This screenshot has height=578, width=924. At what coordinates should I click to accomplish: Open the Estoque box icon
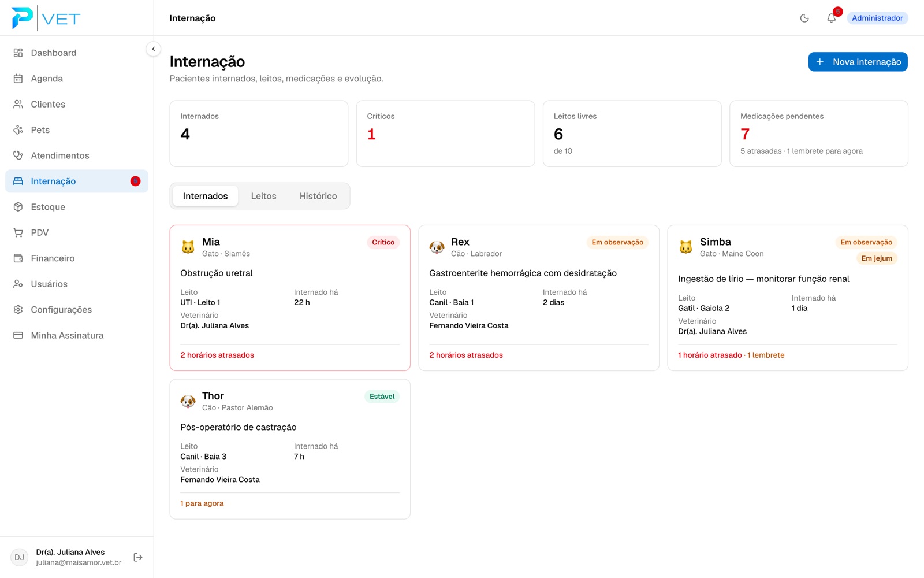18,207
